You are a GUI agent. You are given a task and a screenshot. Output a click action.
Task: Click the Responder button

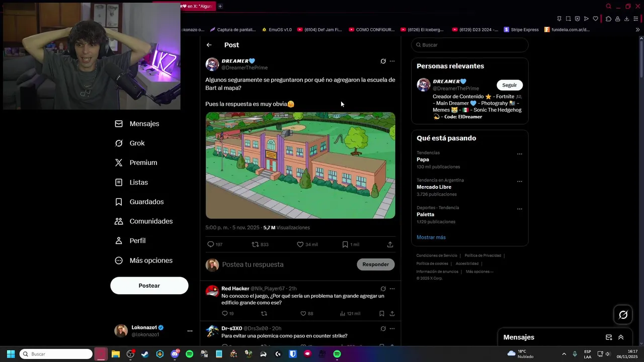tap(376, 264)
